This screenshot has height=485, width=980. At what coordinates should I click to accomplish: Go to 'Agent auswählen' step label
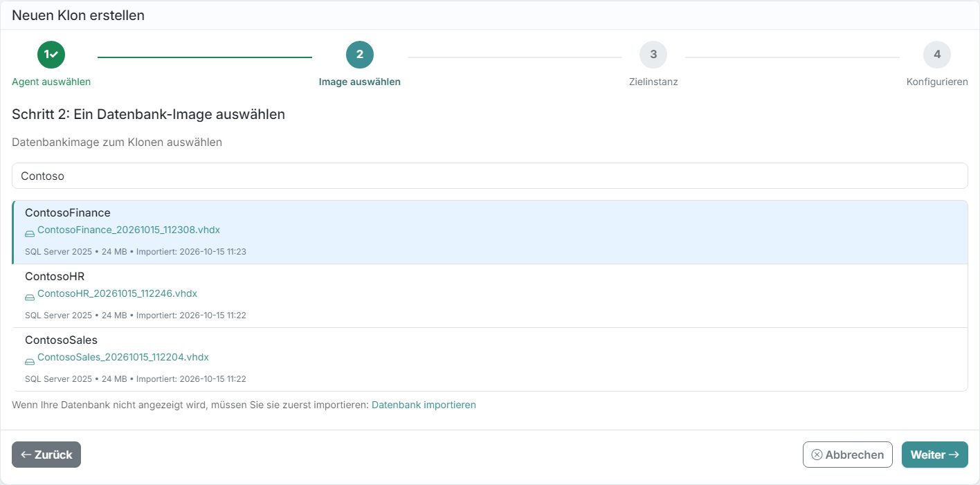pos(51,82)
